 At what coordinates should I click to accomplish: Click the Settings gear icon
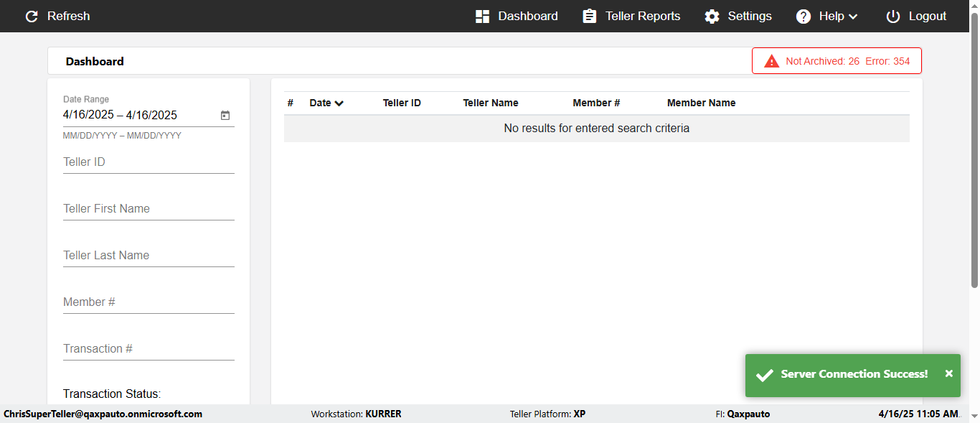712,17
